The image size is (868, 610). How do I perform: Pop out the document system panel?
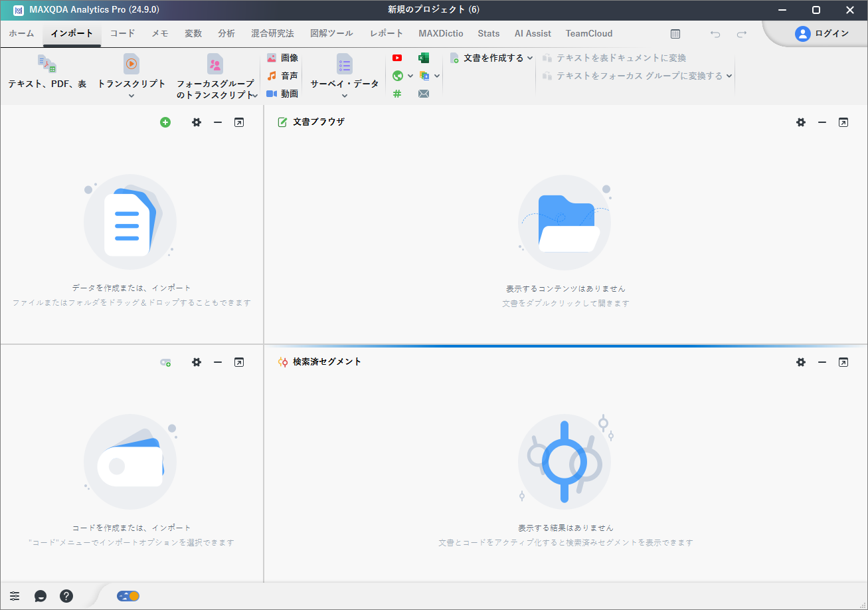(x=239, y=122)
